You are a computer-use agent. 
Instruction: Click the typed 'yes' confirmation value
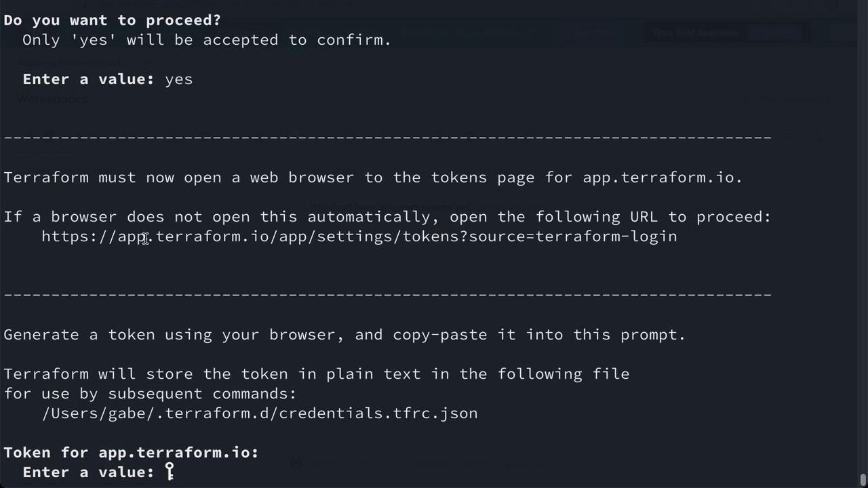[178, 79]
